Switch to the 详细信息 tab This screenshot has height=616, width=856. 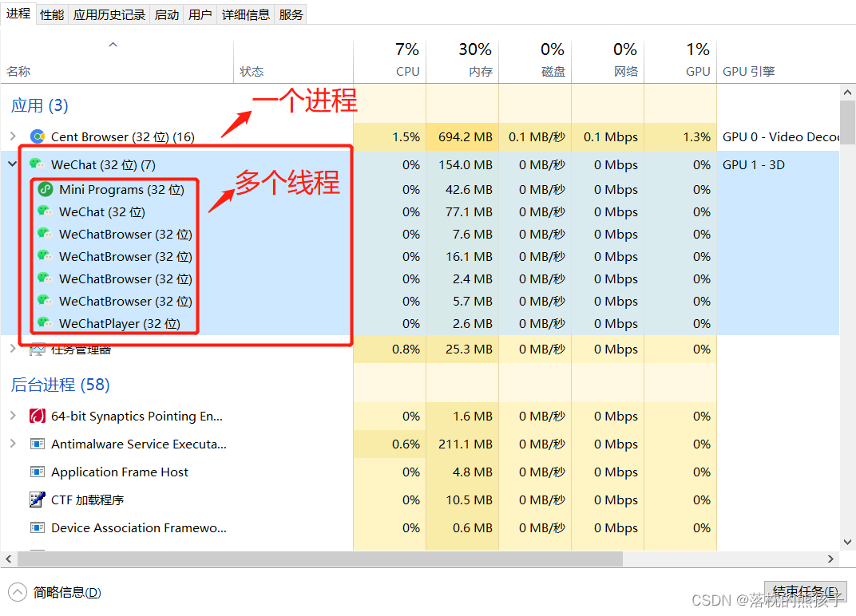coord(246,14)
